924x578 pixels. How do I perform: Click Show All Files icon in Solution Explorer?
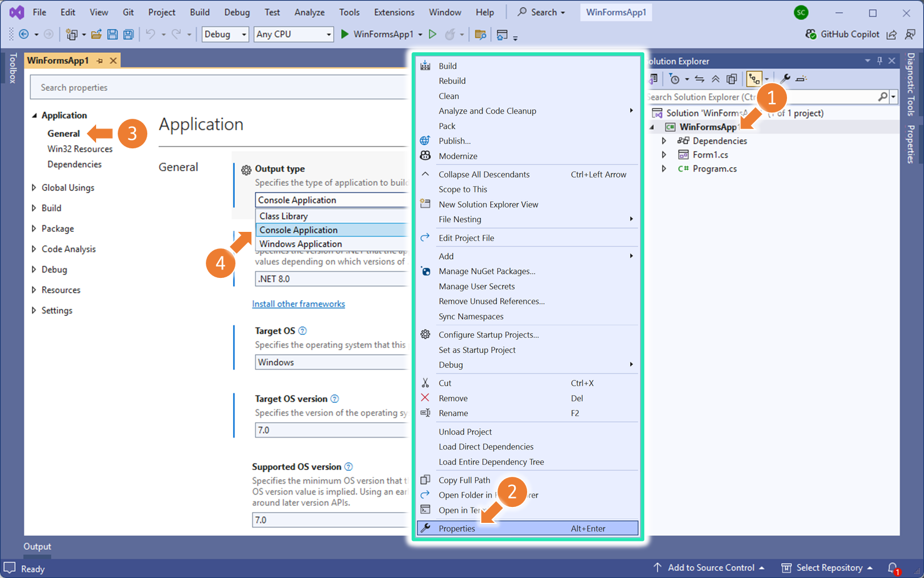732,79
